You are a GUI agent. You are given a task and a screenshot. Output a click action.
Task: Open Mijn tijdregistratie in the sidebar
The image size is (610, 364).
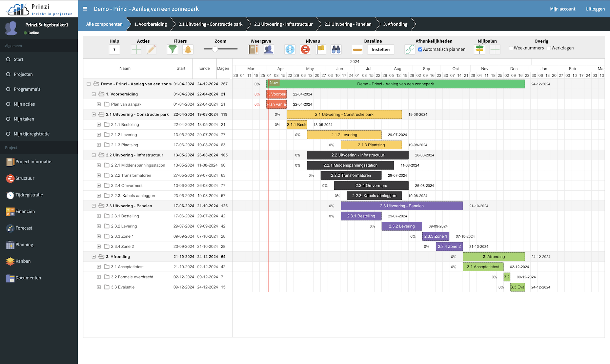pos(39,134)
